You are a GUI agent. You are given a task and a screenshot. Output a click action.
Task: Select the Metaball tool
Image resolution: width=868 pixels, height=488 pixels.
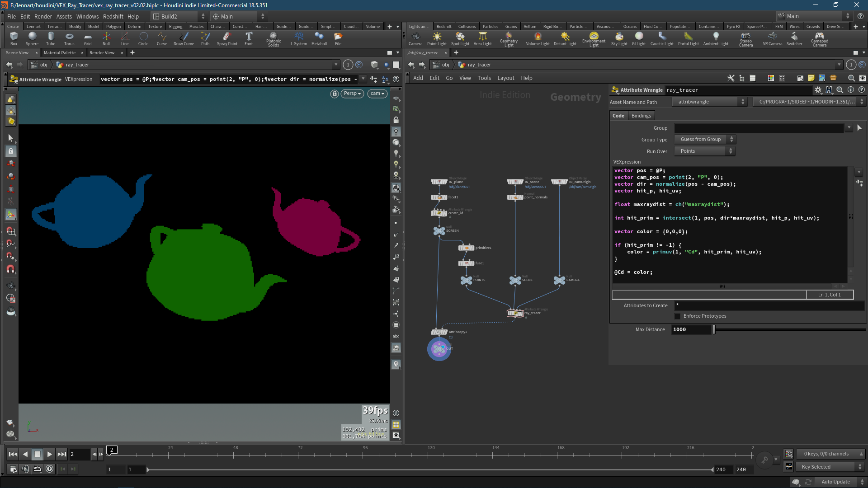319,39
